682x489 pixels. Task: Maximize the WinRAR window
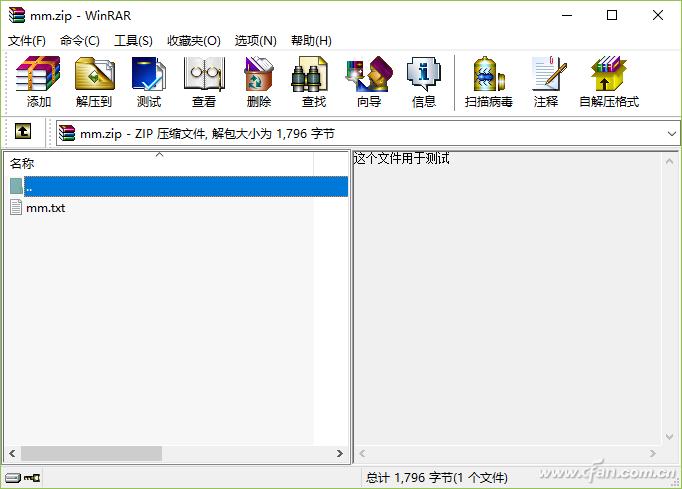[612, 15]
